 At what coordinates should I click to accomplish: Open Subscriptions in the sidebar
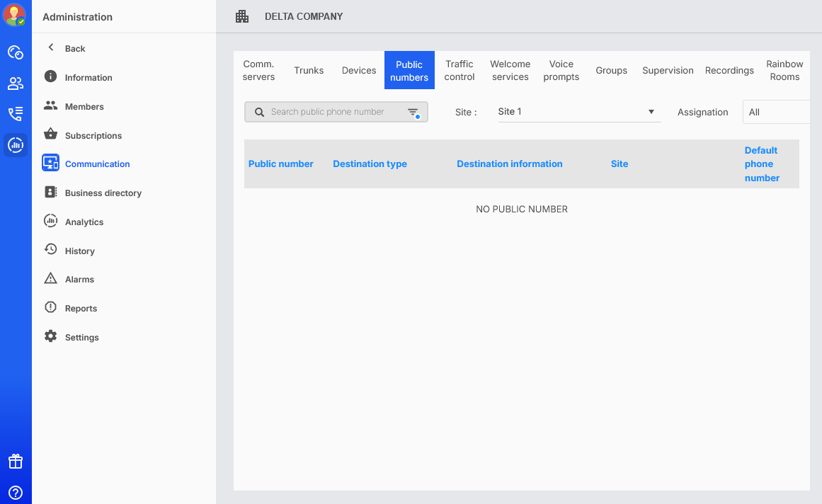click(x=93, y=136)
